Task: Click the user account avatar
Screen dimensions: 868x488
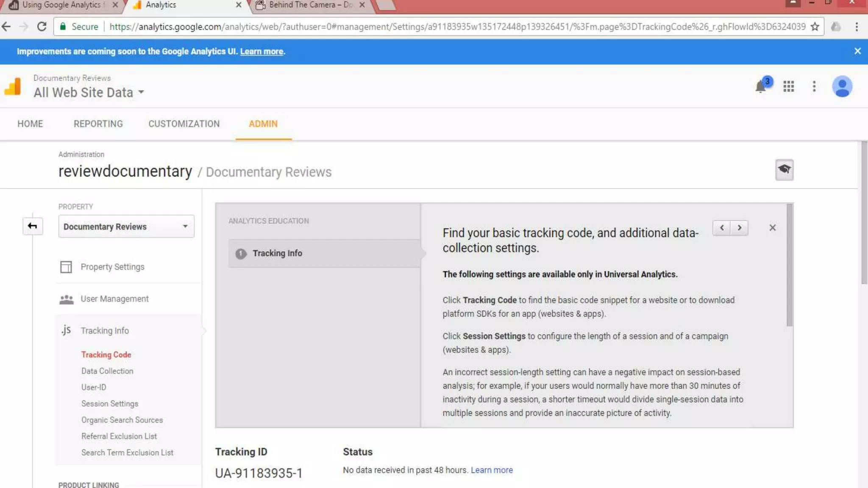Action: click(842, 86)
